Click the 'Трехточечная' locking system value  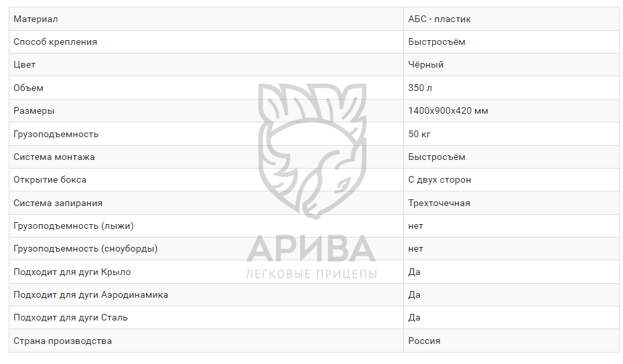point(439,203)
